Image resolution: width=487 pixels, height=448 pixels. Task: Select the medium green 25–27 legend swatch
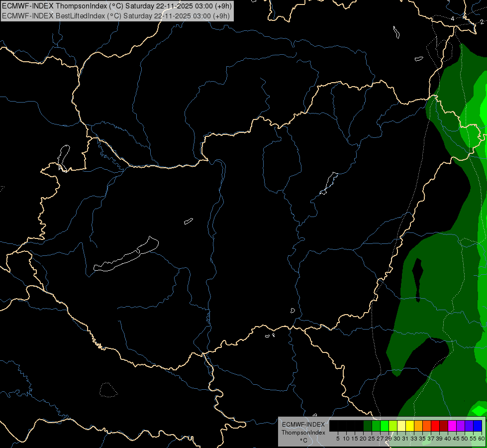[376, 426]
